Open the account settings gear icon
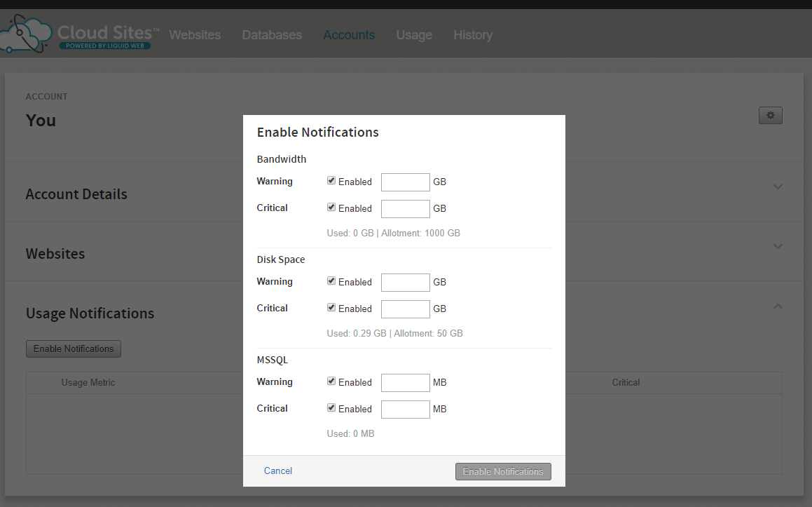Image resolution: width=812 pixels, height=507 pixels. (x=770, y=115)
